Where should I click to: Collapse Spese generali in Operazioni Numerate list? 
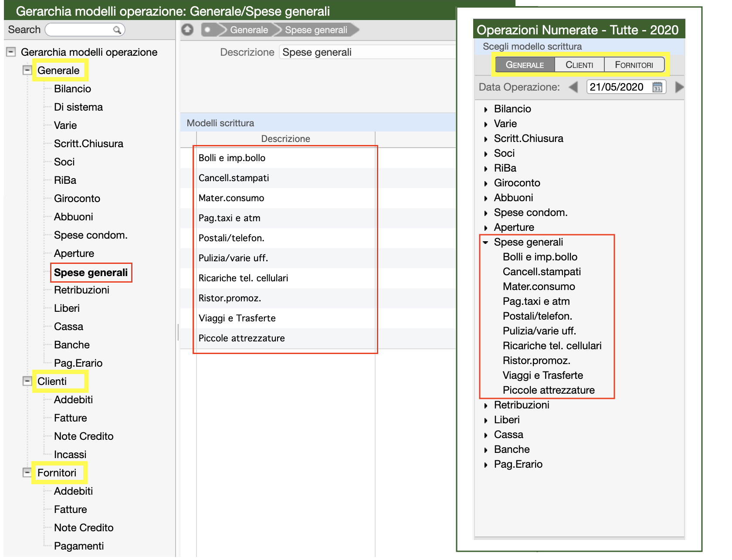pyautogui.click(x=486, y=243)
